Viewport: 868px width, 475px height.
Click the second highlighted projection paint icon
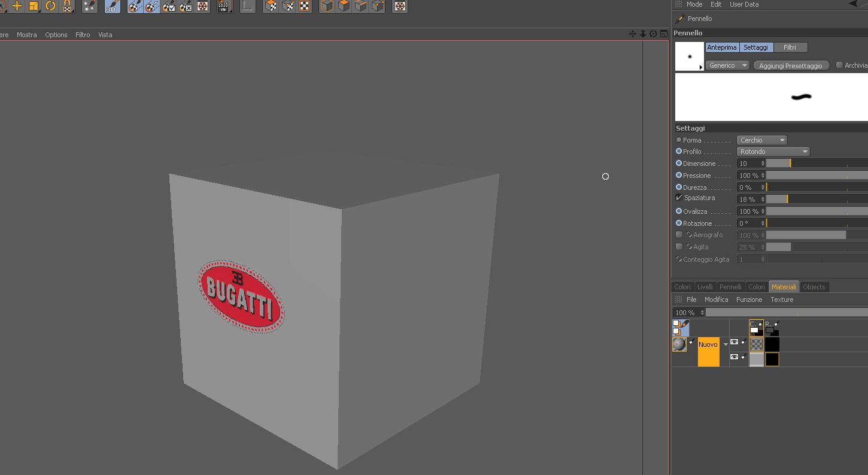pos(152,6)
